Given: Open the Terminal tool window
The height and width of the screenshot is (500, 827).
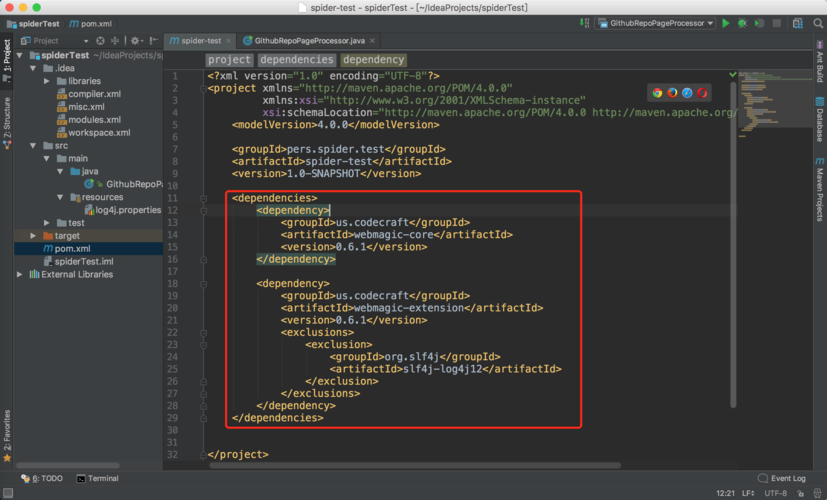Looking at the screenshot, I should pos(98,478).
